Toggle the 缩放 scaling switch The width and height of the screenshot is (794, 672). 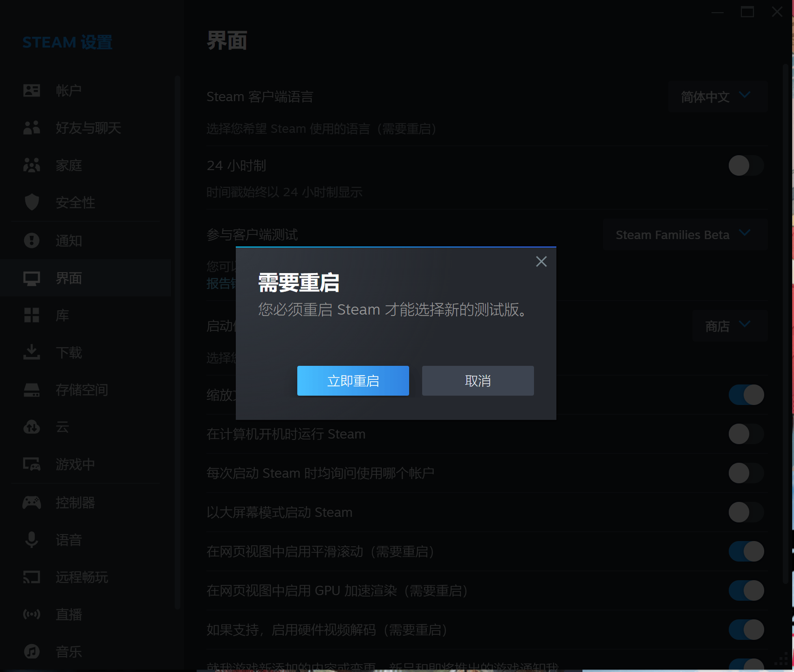tap(746, 395)
